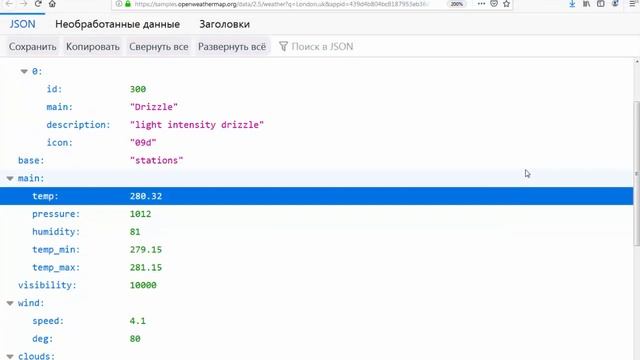The height and width of the screenshot is (360, 640).
Task: Click the filter funnel icon
Action: coord(283,47)
